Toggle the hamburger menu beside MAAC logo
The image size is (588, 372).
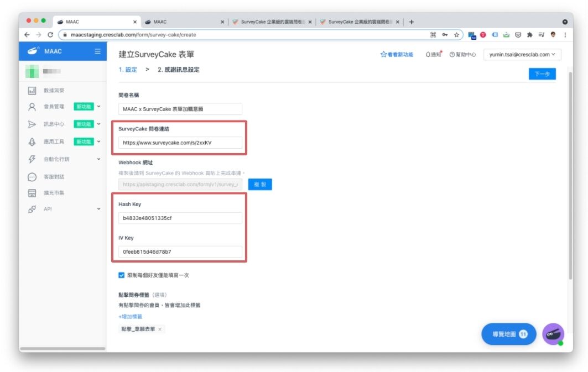tap(97, 51)
